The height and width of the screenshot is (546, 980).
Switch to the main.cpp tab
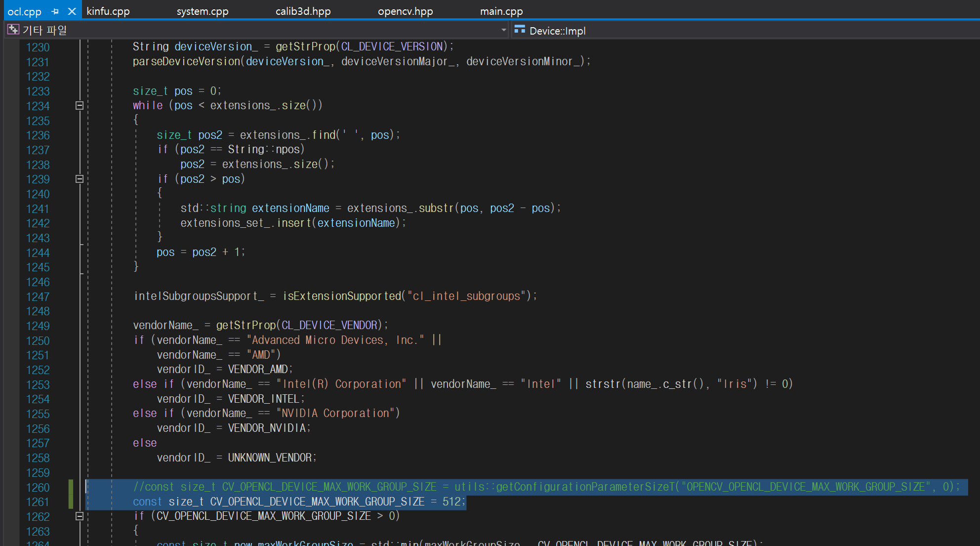(x=501, y=11)
